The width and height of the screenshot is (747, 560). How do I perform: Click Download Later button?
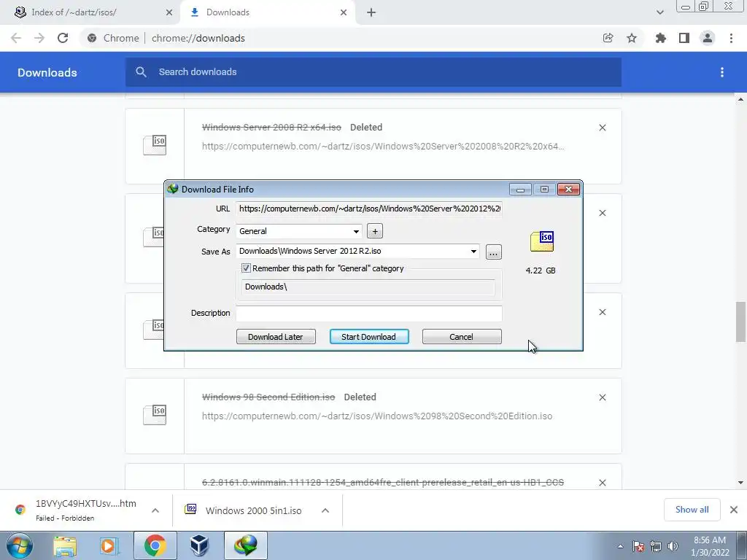(276, 337)
